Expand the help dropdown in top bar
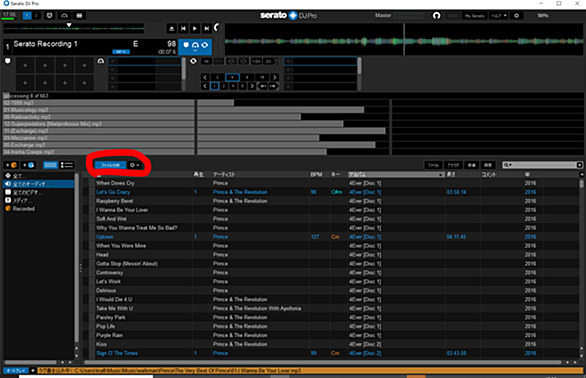The image size is (586, 378). (499, 16)
